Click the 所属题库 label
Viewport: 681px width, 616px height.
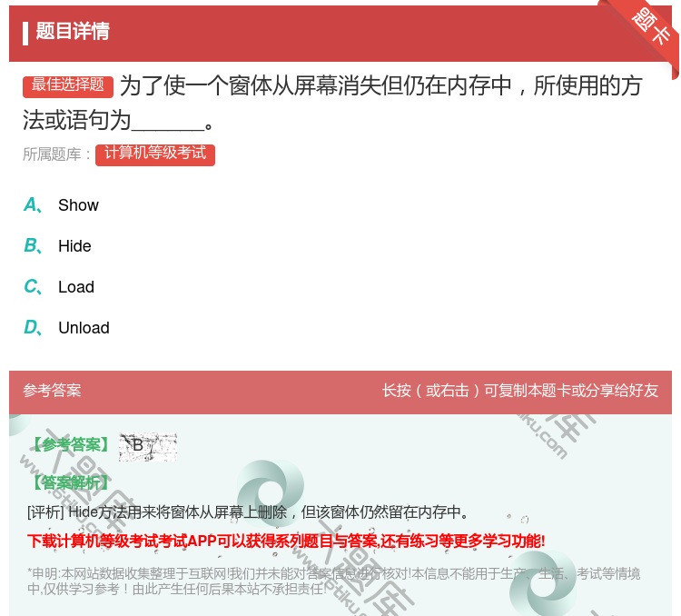pyautogui.click(x=56, y=154)
